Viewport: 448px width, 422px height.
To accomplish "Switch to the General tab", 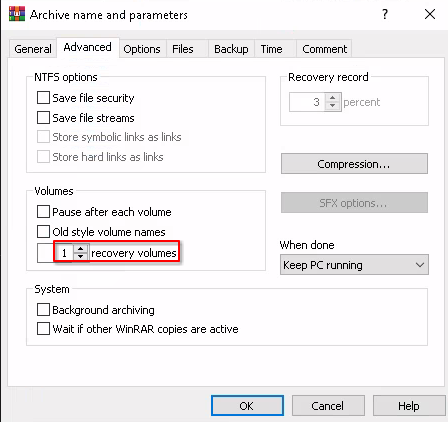I will pyautogui.click(x=33, y=49).
